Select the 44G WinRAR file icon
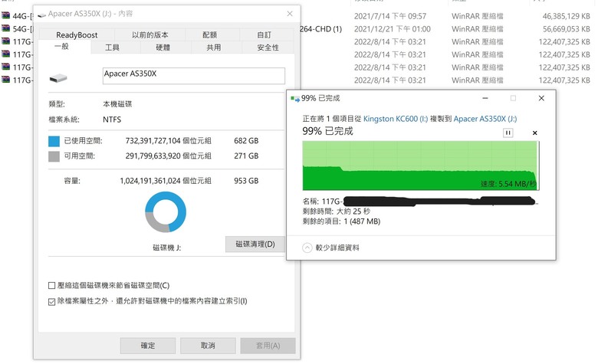Viewport: 598px width, 364px height. 5,15
